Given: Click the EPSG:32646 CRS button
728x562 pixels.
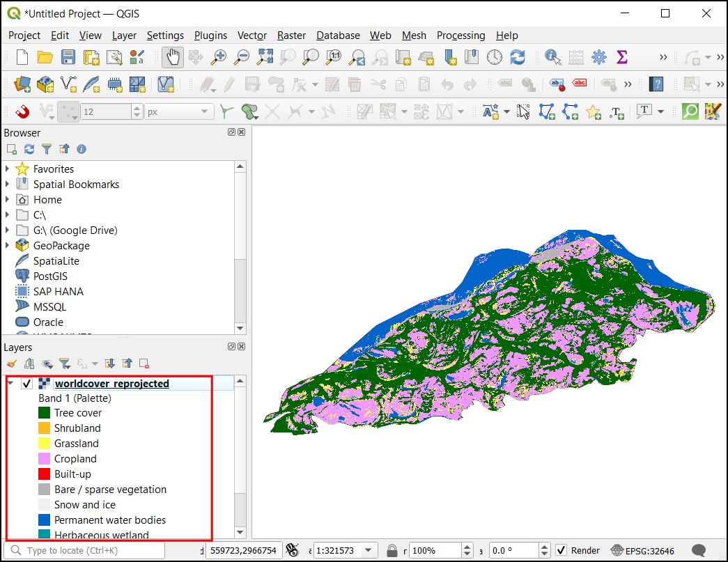Looking at the screenshot, I should coord(642,550).
